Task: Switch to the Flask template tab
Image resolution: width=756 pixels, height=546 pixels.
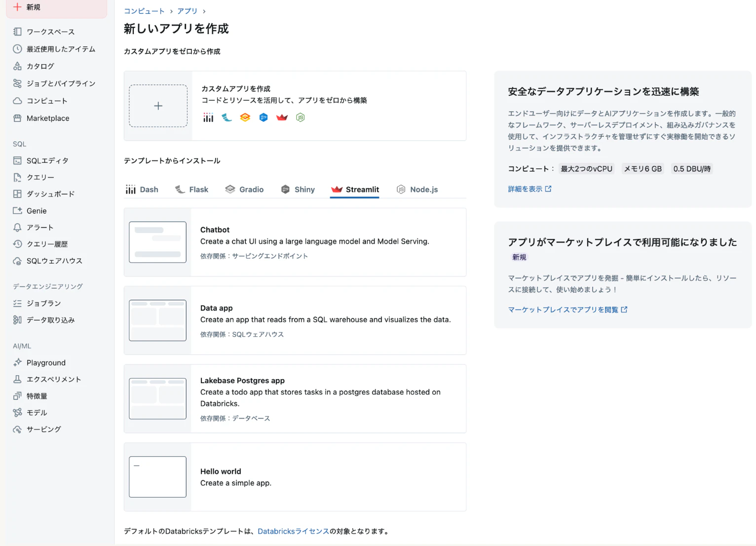Action: [191, 190]
